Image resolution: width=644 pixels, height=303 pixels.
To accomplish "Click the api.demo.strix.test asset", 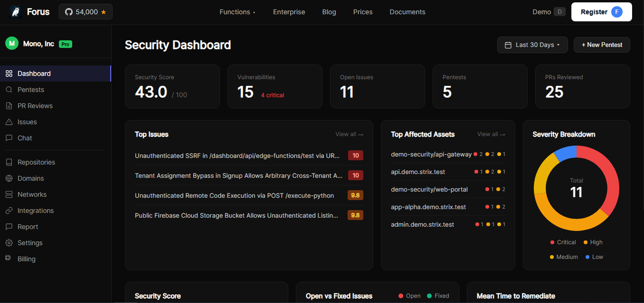I will click(448, 172).
